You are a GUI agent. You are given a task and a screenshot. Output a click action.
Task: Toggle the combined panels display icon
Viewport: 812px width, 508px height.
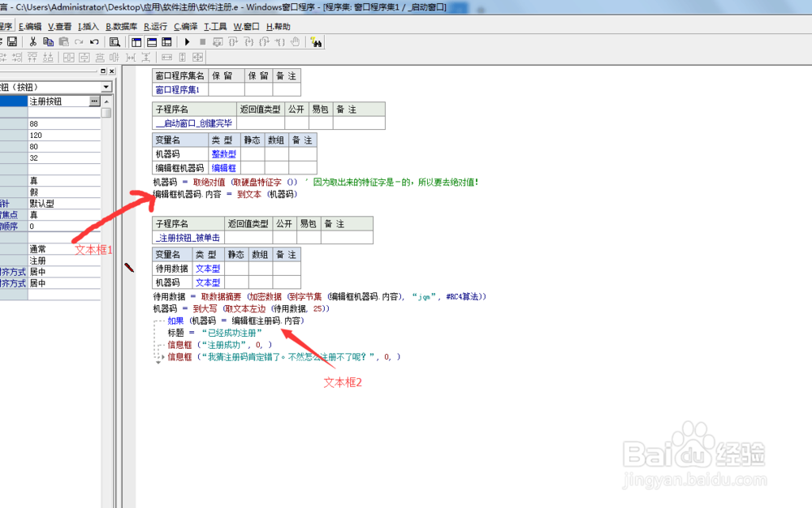(x=166, y=42)
